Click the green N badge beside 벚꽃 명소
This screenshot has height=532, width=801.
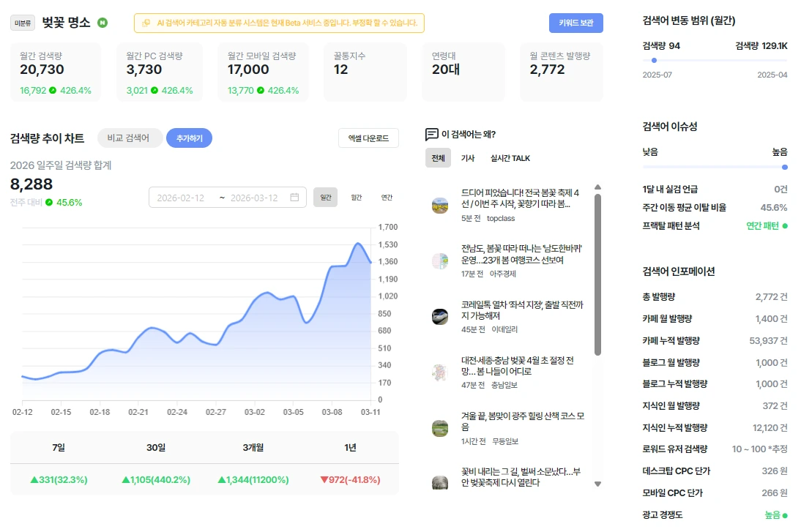[x=103, y=23]
